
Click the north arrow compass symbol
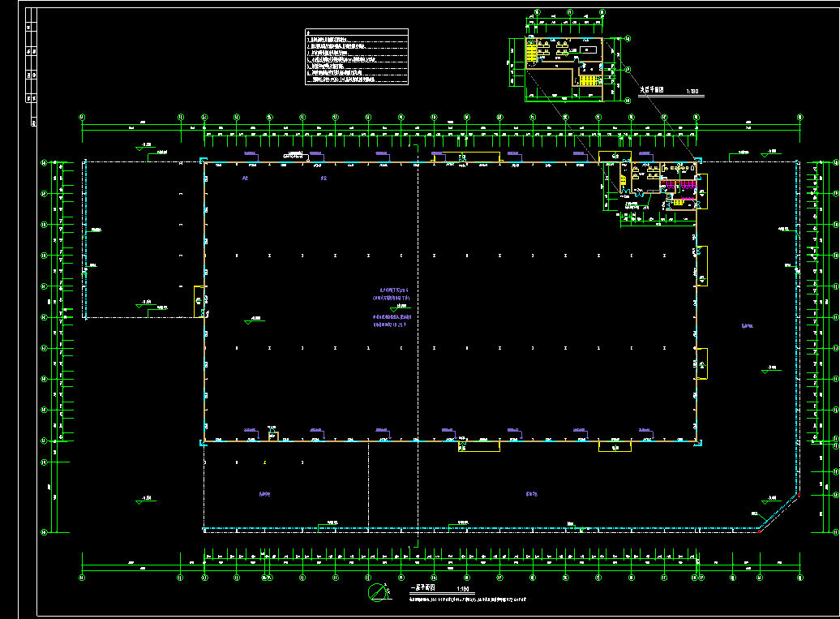378,592
